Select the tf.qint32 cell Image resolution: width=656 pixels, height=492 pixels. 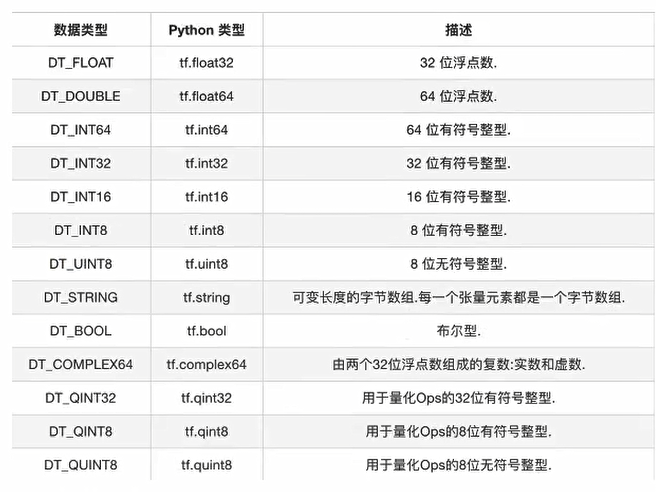point(207,398)
